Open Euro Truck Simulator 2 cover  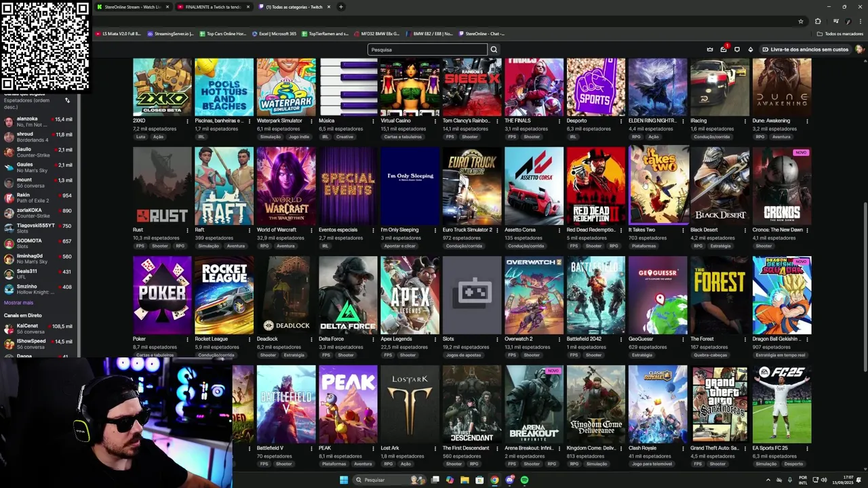click(x=472, y=186)
